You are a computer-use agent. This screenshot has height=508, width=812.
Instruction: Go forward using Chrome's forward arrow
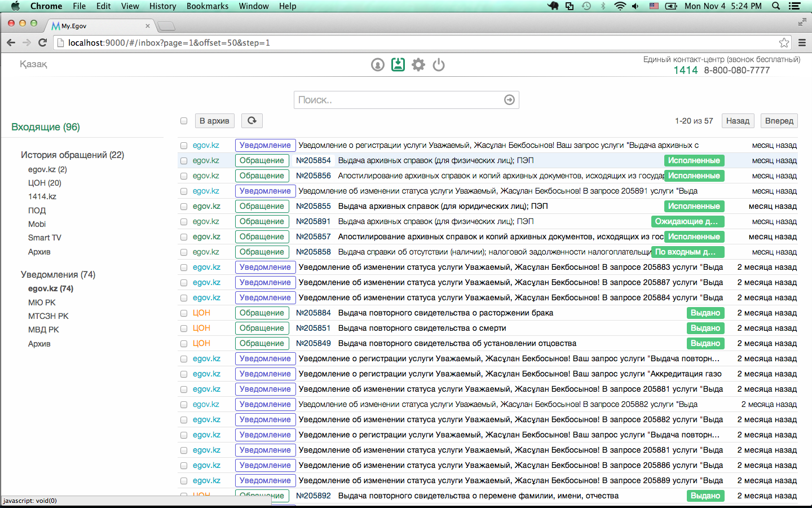[x=27, y=42]
